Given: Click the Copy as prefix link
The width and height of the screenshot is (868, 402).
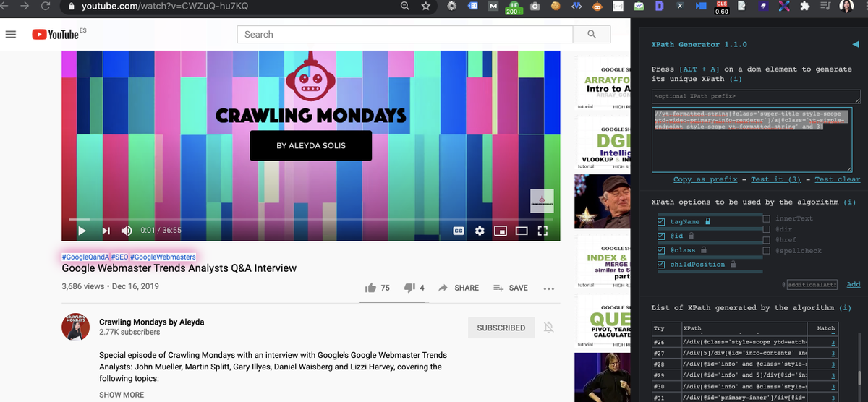Looking at the screenshot, I should click(705, 179).
